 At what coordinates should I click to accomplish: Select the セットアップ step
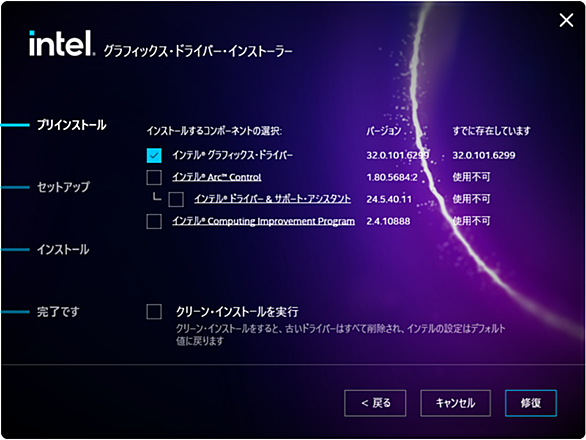click(64, 187)
